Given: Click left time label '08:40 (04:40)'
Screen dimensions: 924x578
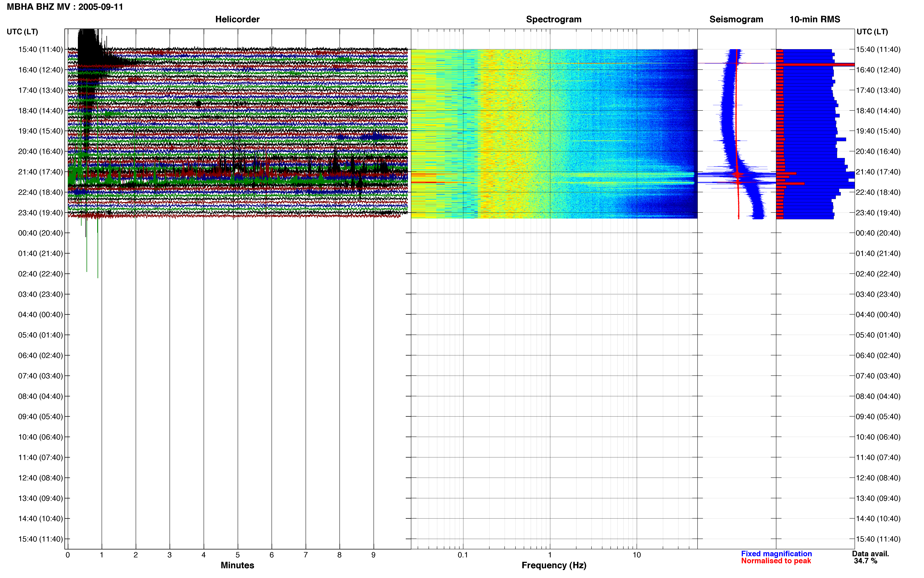Looking at the screenshot, I should 41,396.
